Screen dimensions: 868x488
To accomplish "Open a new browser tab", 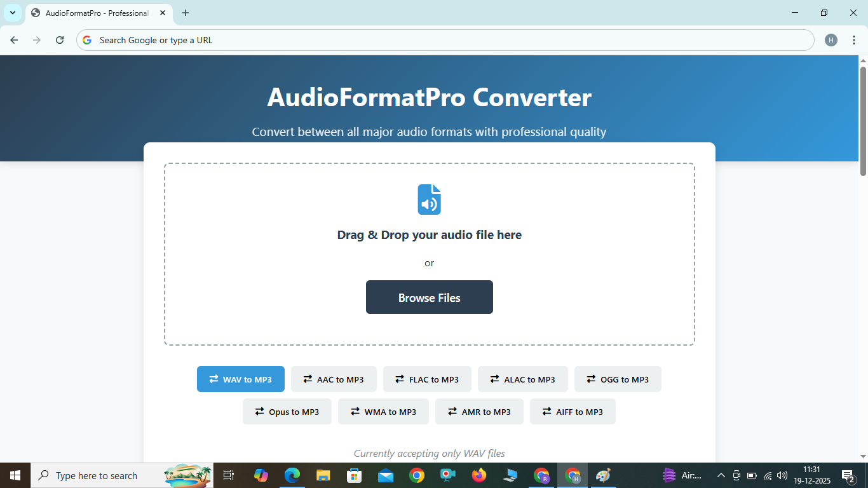I will tap(185, 13).
